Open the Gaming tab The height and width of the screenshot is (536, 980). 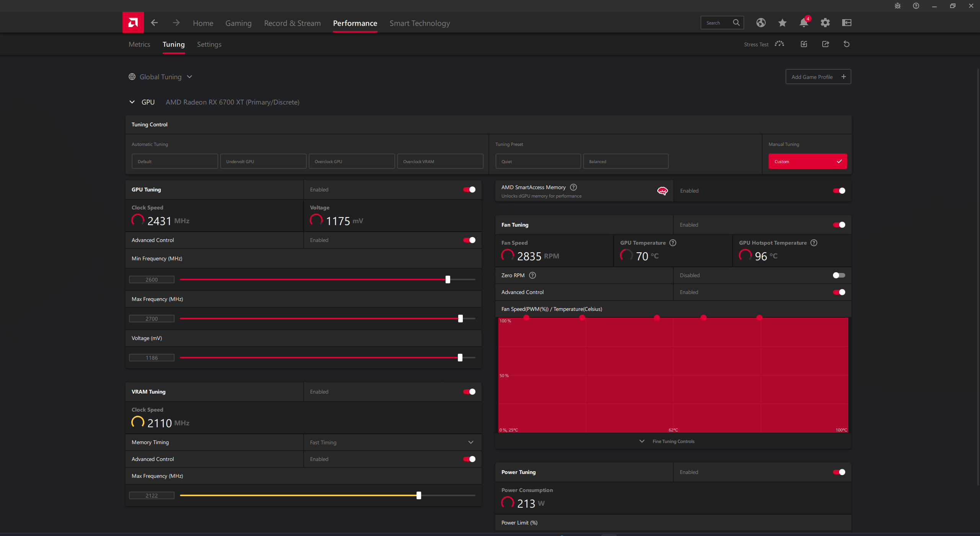click(x=238, y=23)
